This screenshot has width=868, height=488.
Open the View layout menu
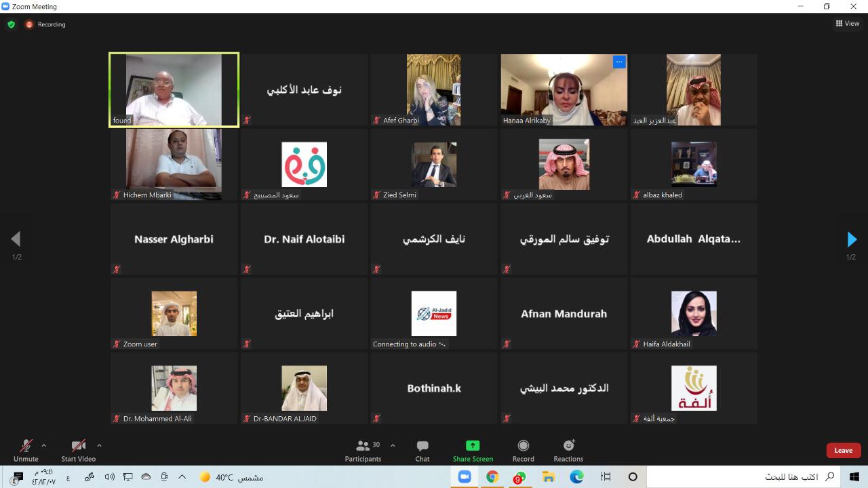848,24
